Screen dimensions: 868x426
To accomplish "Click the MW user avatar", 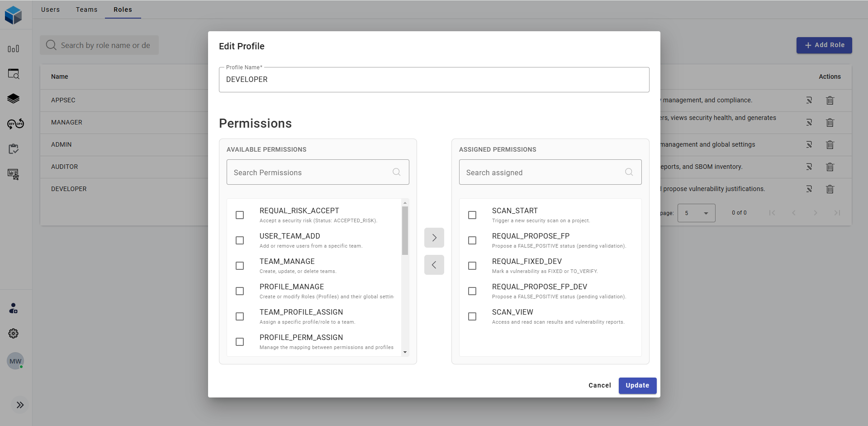I will [x=15, y=361].
